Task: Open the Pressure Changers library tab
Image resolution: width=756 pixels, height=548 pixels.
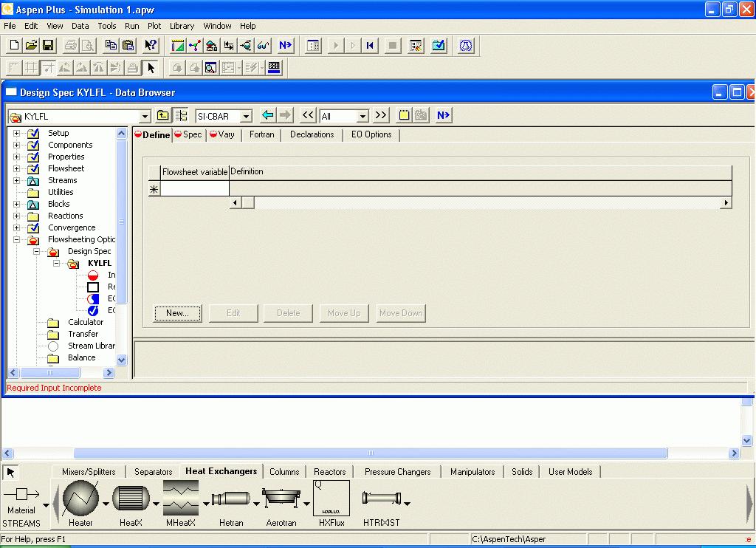Action: point(398,472)
